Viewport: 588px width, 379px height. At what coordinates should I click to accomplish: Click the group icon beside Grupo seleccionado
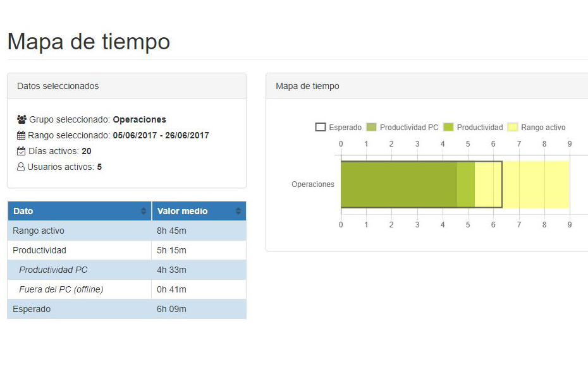click(x=21, y=119)
